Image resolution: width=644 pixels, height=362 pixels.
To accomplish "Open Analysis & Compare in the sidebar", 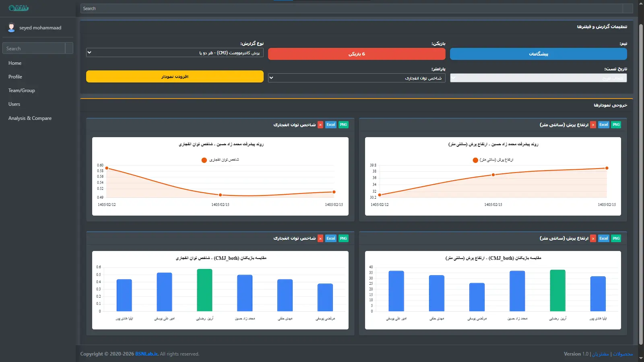I will click(30, 118).
